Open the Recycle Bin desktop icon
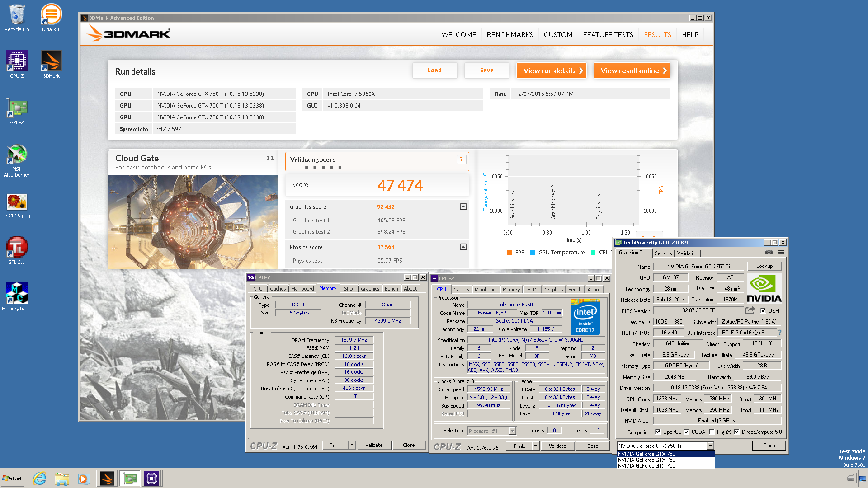The height and width of the screenshot is (488, 868). click(x=17, y=18)
